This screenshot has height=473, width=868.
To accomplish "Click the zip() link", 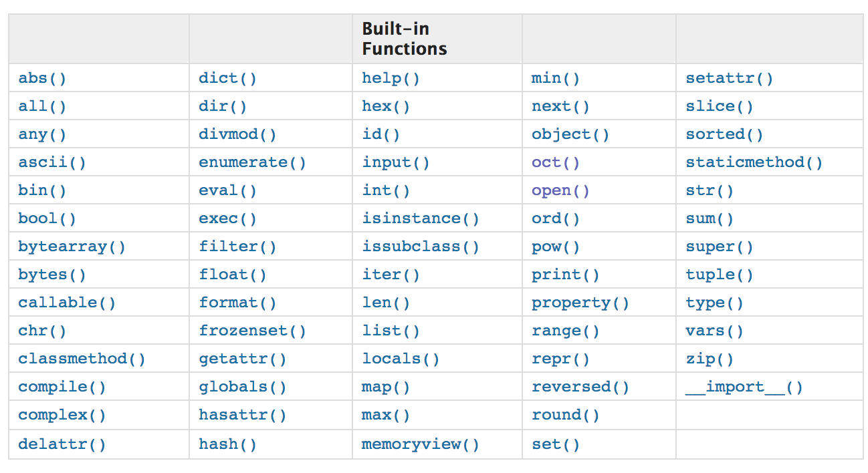I will 709,359.
